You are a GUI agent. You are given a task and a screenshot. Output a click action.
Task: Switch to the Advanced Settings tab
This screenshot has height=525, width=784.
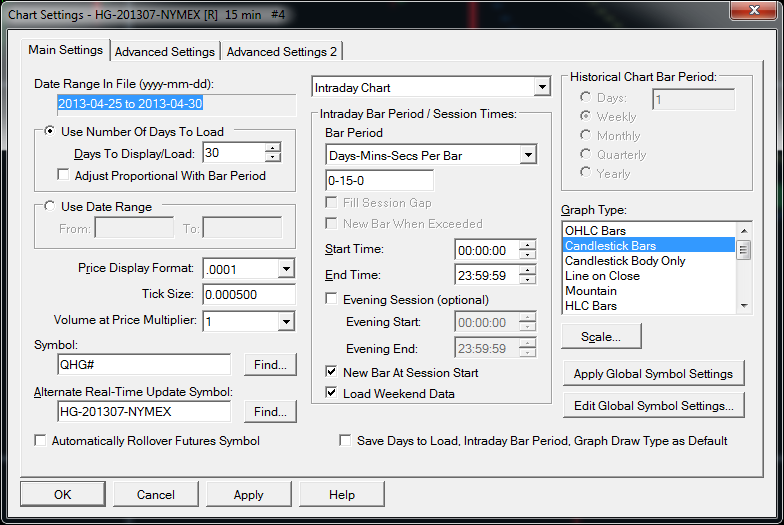(165, 52)
